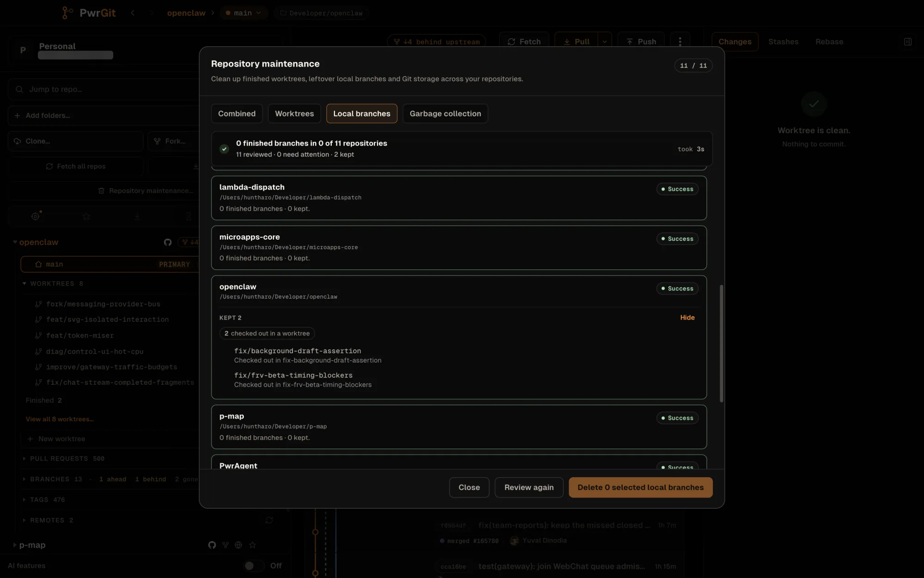Click the Push button in the toolbar
924x578 pixels.
(641, 42)
